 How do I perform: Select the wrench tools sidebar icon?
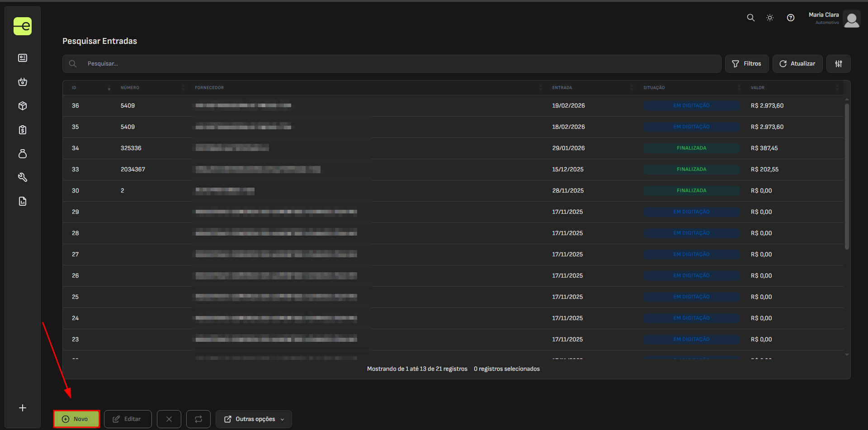click(x=23, y=177)
